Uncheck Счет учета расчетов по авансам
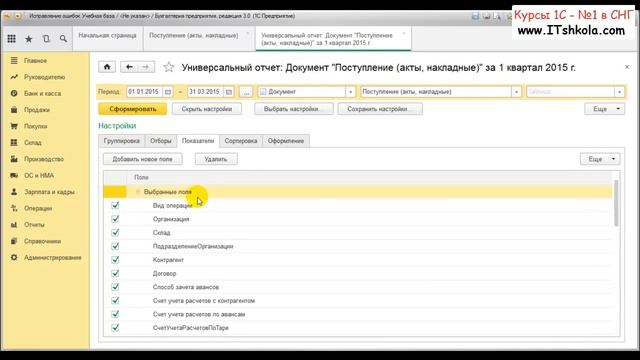This screenshot has width=640, height=360. click(x=115, y=314)
